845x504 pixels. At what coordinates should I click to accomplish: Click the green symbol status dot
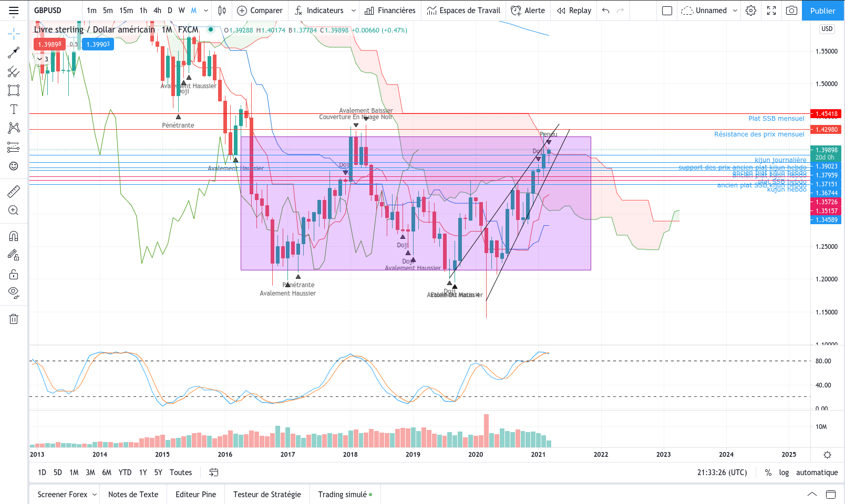coord(211,29)
